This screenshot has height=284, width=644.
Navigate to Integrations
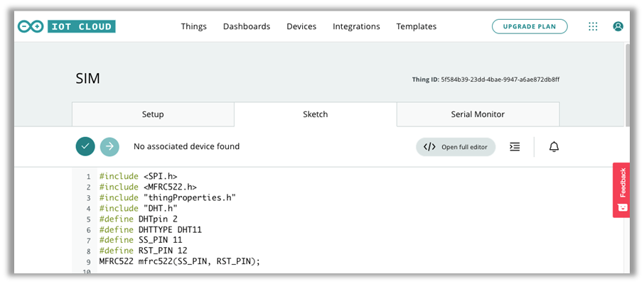(x=356, y=26)
